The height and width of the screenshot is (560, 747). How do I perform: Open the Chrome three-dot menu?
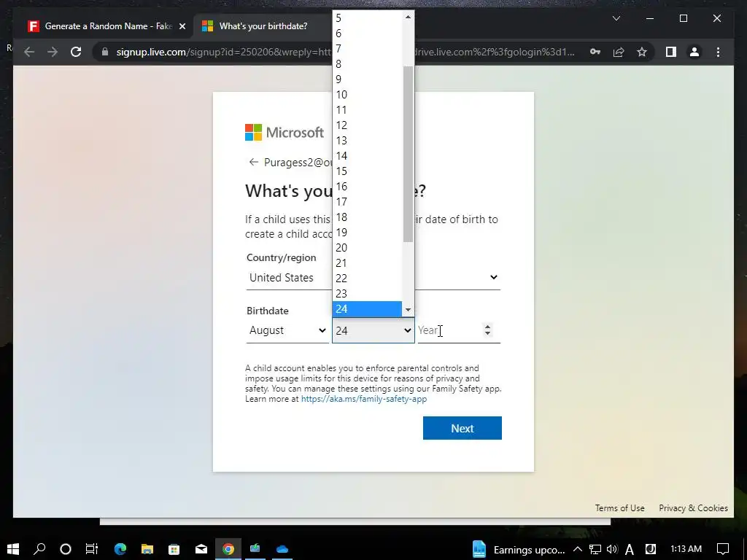tap(718, 52)
